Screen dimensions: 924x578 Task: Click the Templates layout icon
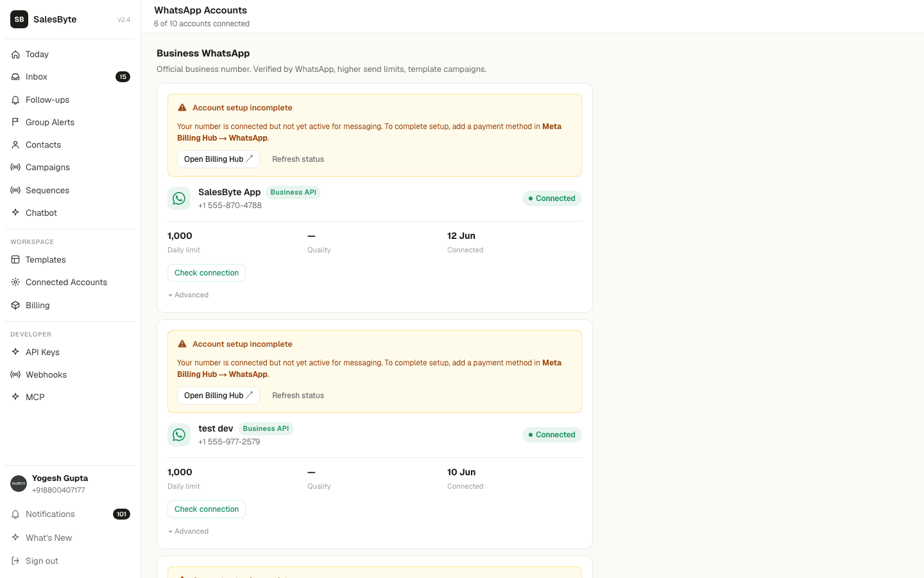tap(15, 260)
